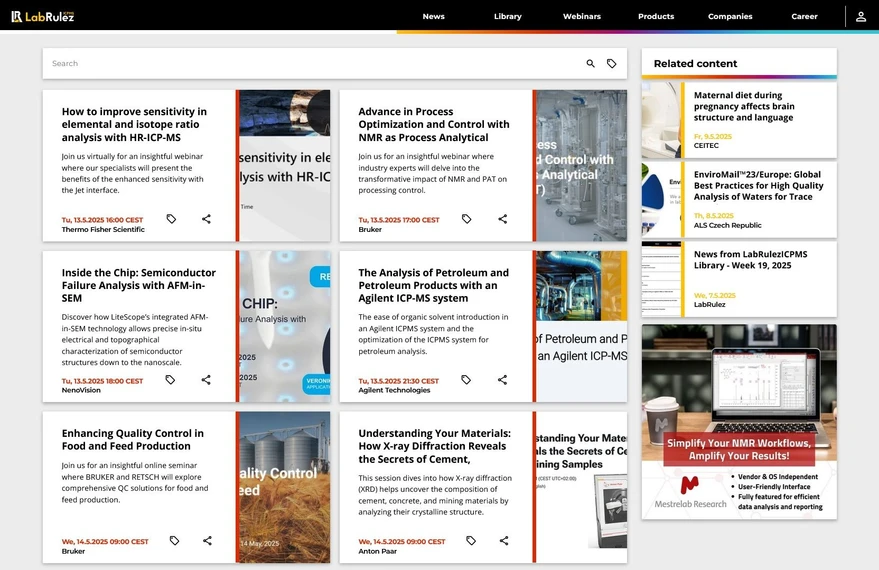Open 'How to improve sensitivity' webinar title
Viewport: 879px width, 570px height.
[135, 124]
